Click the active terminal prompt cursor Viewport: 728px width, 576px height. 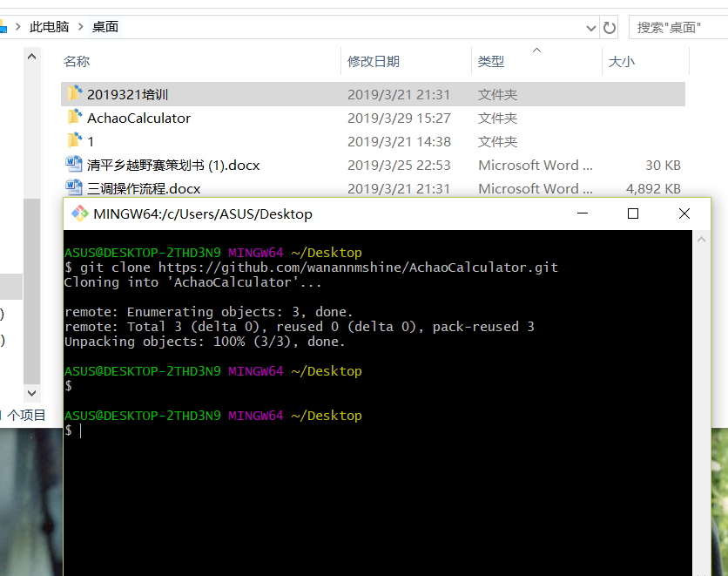[x=80, y=430]
